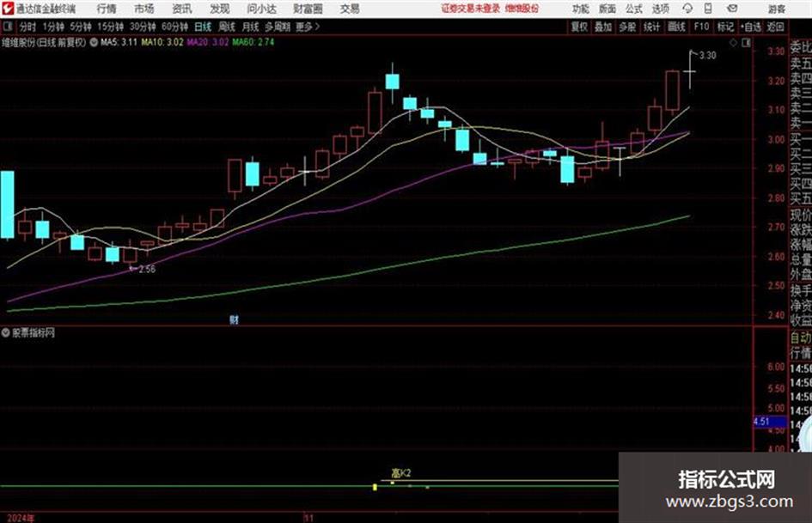Click the 3.30 high price label
The width and height of the screenshot is (812, 523).
click(x=707, y=56)
